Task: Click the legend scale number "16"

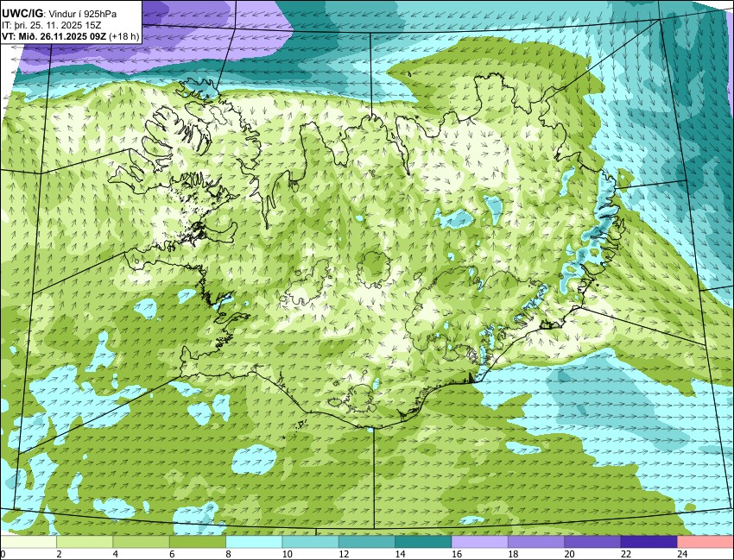Action: point(457,554)
